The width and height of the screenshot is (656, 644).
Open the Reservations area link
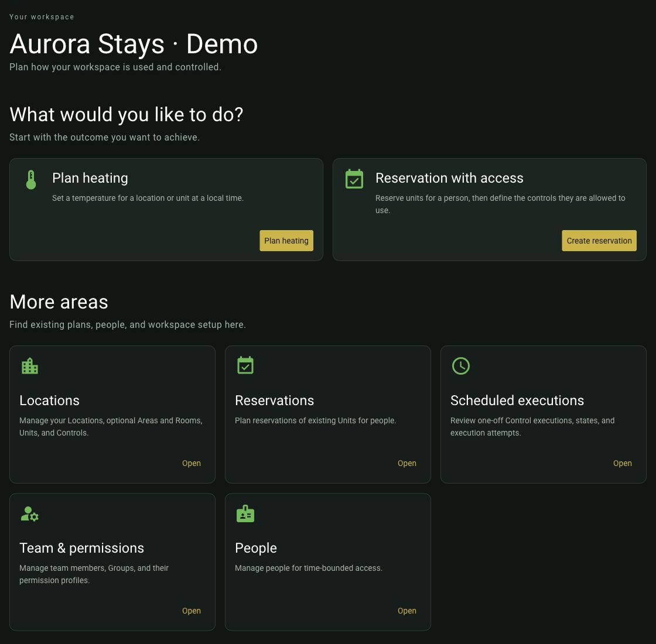(406, 463)
